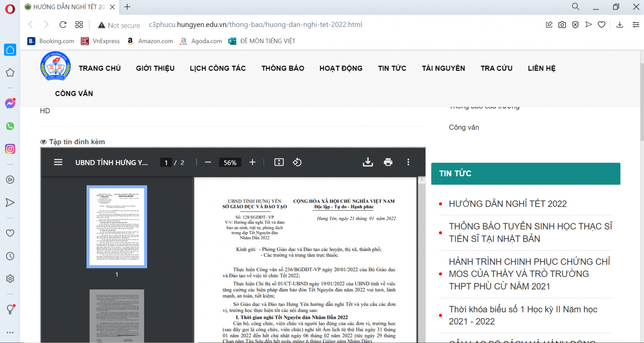Image resolution: width=644 pixels, height=343 pixels.
Task: Open HƯỚNG DẪN NGHỈ TẾT 2022 news link
Action: (x=508, y=204)
